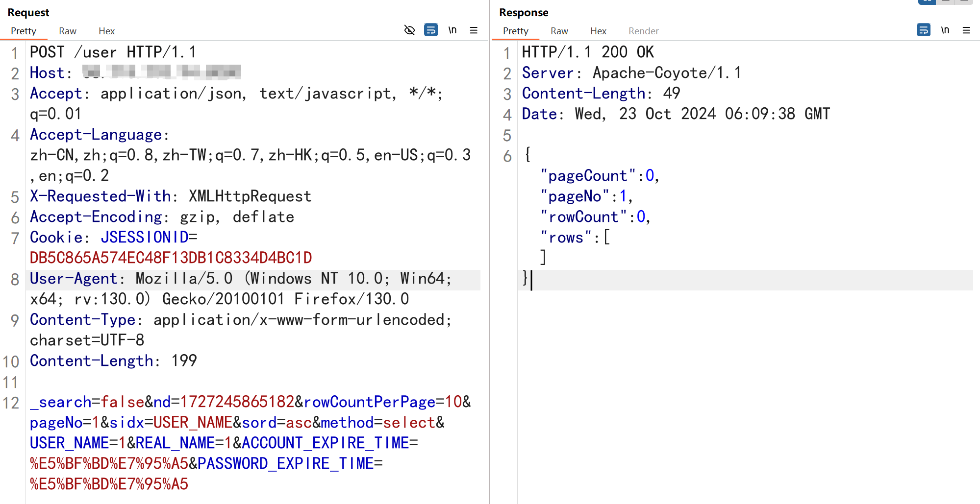
Task: Click the "Host:" header name
Action: point(51,72)
